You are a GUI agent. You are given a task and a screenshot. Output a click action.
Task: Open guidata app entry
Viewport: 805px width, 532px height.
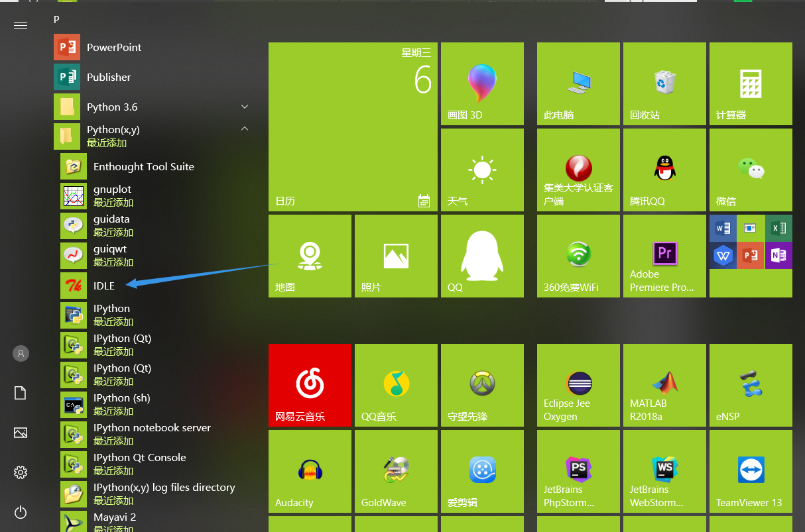[x=156, y=225]
